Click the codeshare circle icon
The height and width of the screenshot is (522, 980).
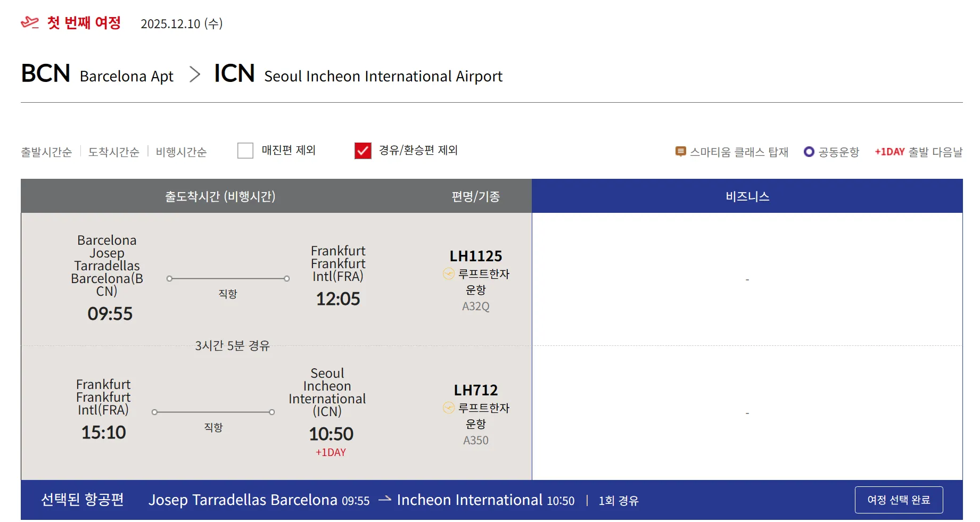click(x=809, y=152)
